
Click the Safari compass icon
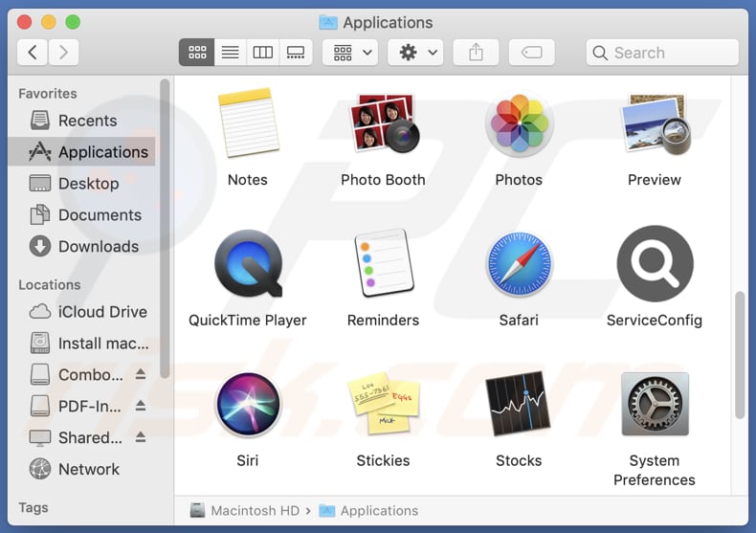[519, 263]
